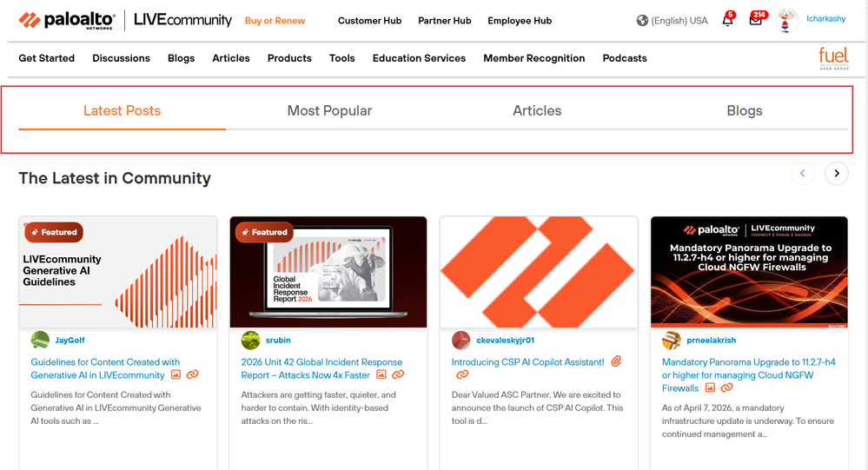The height and width of the screenshot is (470, 868).
Task: Switch to the Most Popular tab
Action: click(x=329, y=110)
